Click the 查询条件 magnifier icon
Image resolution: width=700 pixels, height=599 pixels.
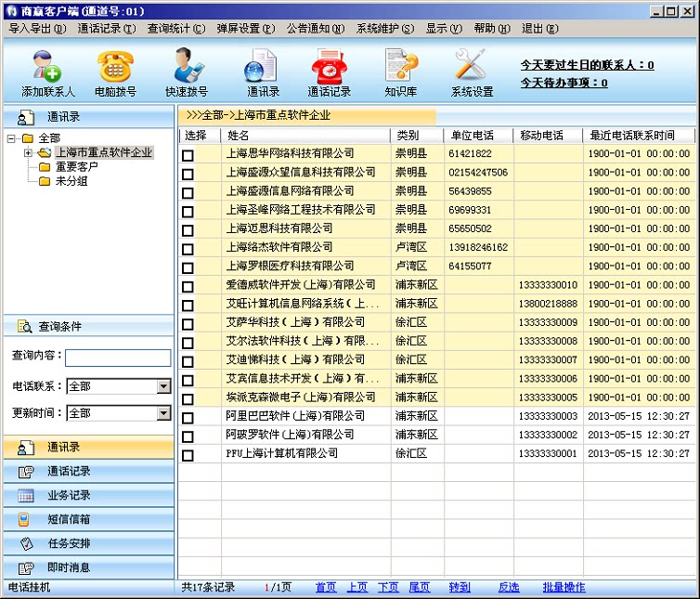point(25,327)
